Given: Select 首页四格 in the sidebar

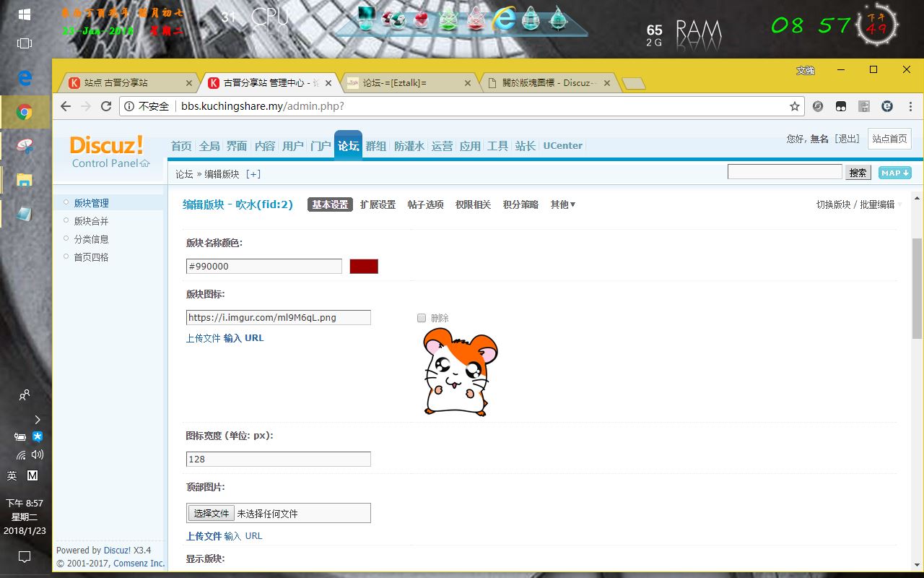Looking at the screenshot, I should 91,257.
